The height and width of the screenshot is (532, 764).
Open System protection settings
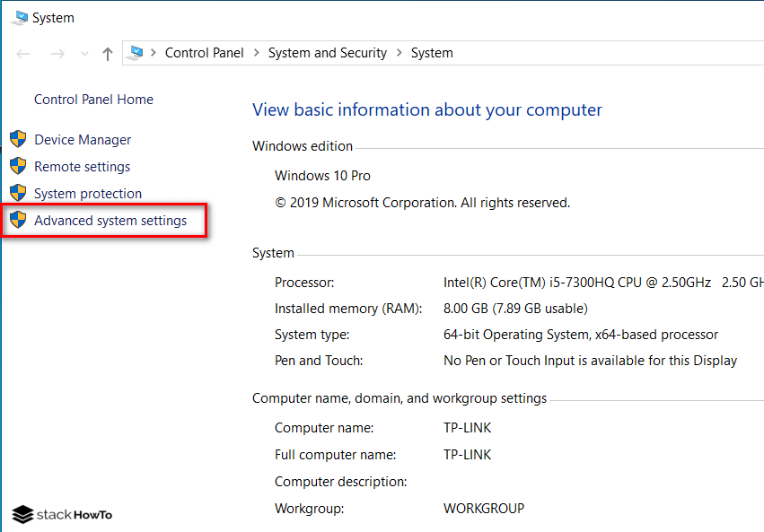(87, 193)
